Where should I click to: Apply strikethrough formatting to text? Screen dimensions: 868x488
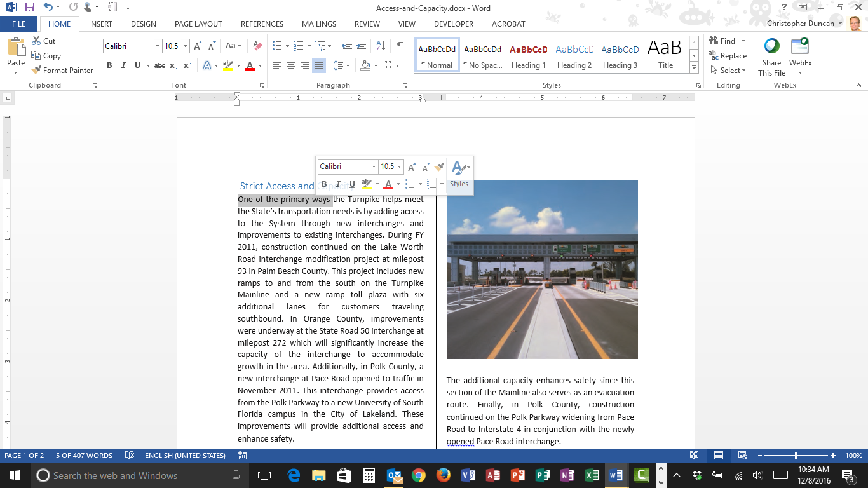158,65
